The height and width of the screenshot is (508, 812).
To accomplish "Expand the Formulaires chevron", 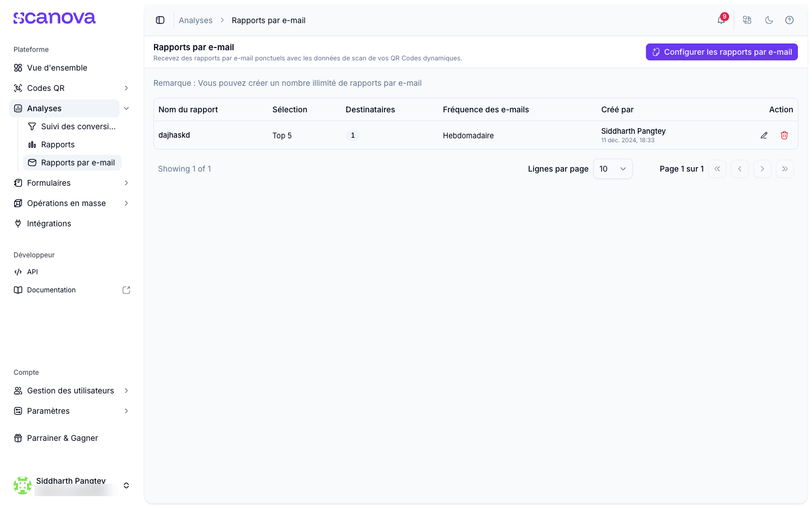I will (x=126, y=183).
